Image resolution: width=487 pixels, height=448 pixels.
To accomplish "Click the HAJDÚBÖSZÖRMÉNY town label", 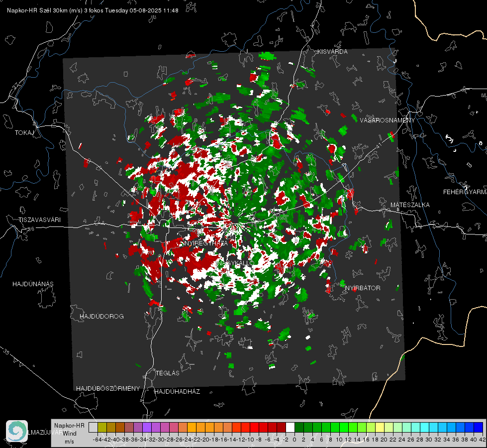I will [x=108, y=389].
